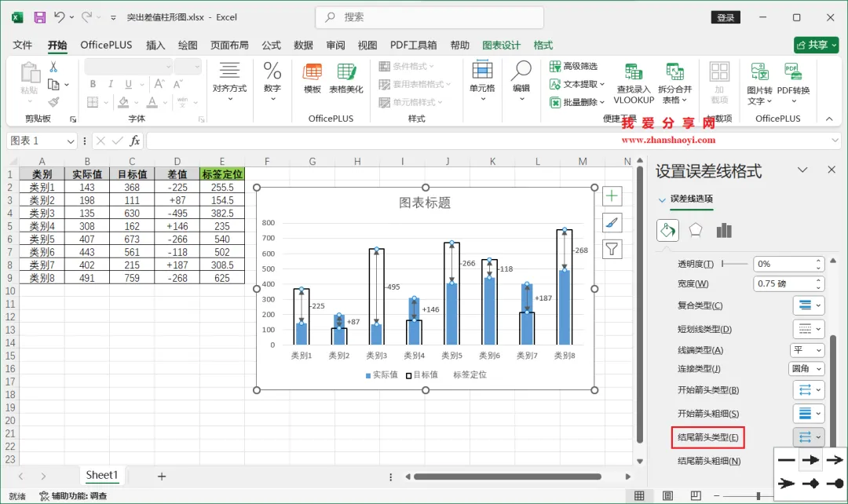Choose the stealth arrow end type

(x=786, y=484)
